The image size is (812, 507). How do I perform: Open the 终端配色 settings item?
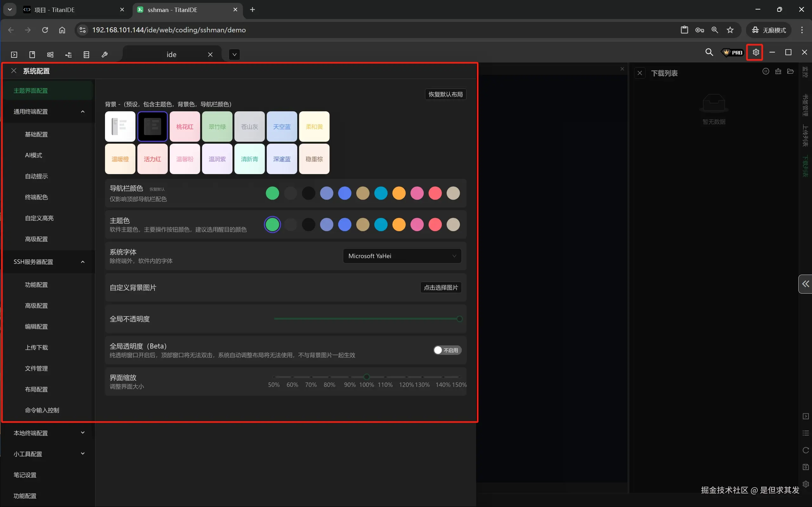pyautogui.click(x=36, y=197)
